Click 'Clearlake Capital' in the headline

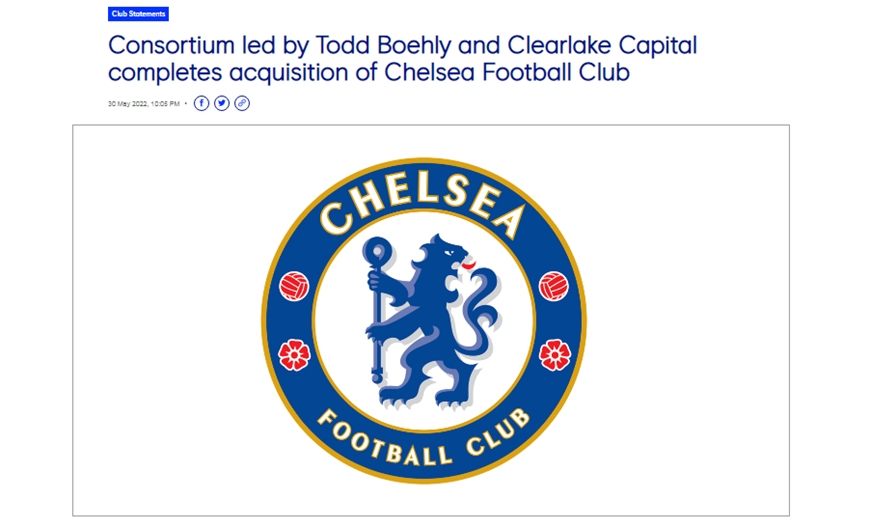coord(602,46)
